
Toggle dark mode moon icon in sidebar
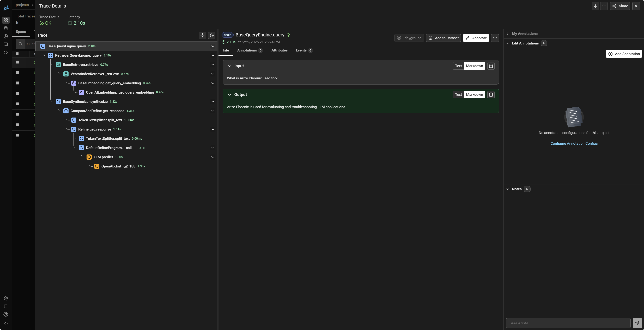click(6, 322)
